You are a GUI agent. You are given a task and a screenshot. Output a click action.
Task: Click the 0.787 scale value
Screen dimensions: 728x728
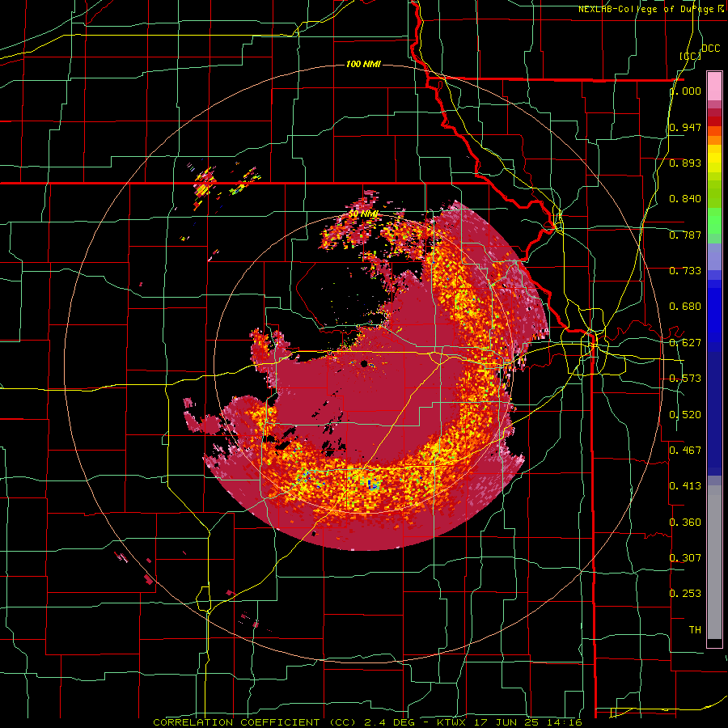(x=685, y=235)
